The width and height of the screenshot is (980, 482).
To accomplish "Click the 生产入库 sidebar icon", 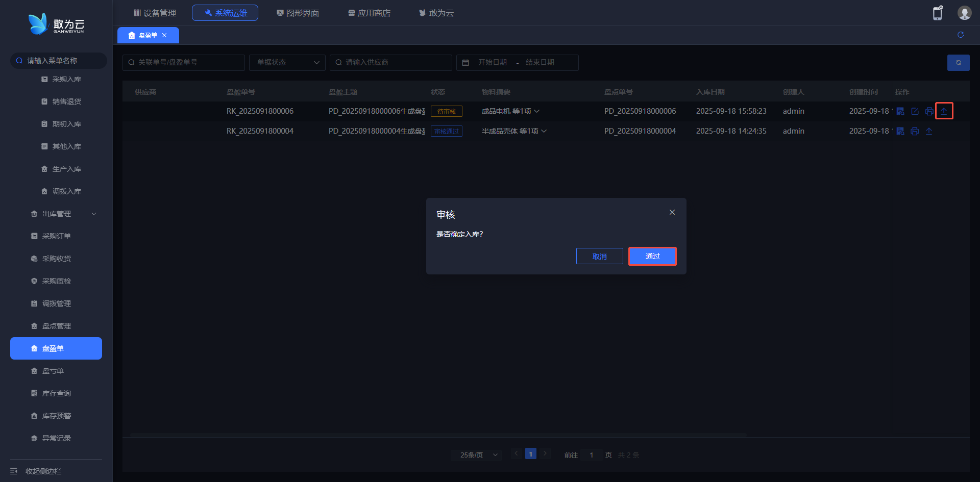I will (x=44, y=169).
